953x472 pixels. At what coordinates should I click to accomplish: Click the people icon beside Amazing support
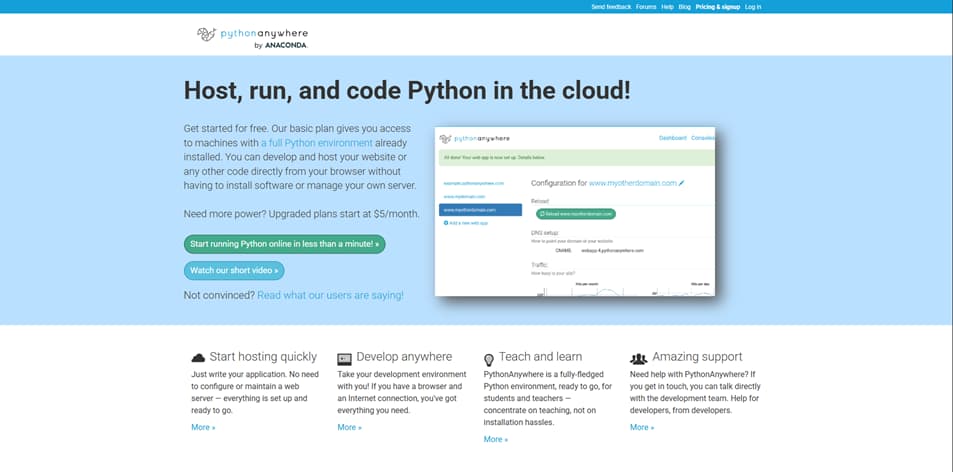[638, 358]
